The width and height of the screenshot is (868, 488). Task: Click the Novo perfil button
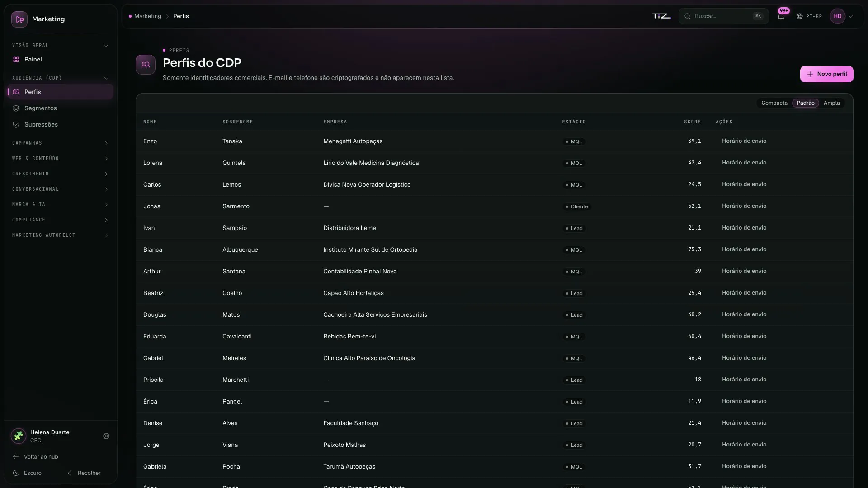click(826, 74)
